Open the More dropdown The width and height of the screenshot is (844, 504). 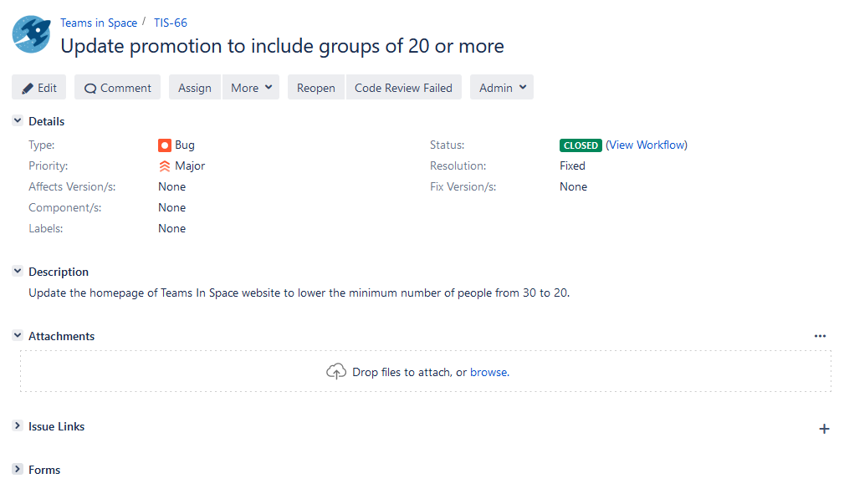click(250, 87)
